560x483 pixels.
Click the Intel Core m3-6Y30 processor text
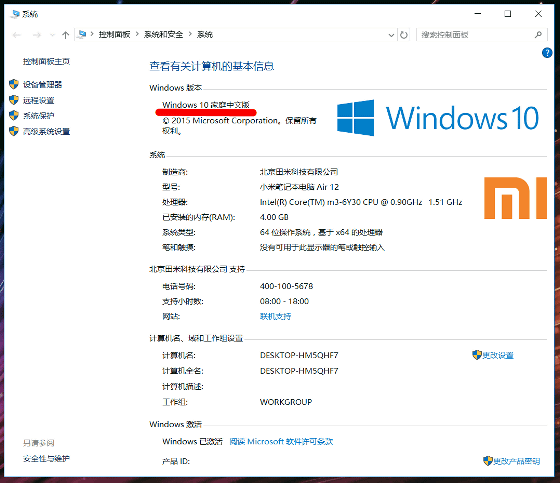click(361, 202)
